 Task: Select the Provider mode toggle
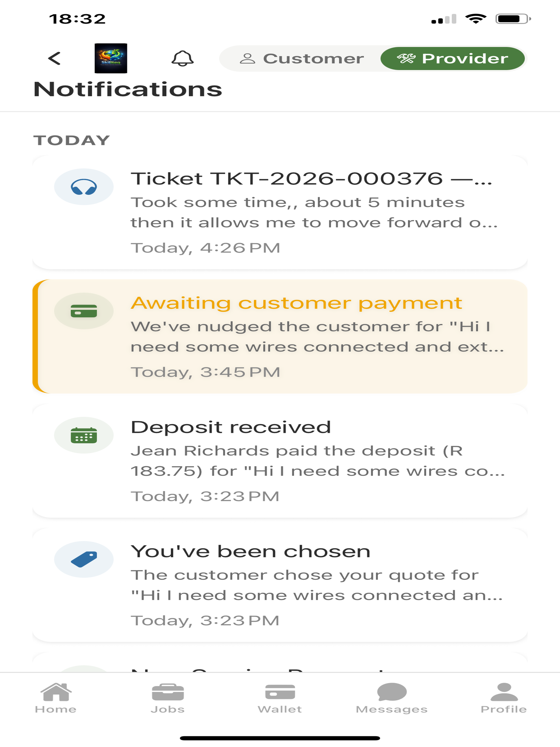(452, 59)
